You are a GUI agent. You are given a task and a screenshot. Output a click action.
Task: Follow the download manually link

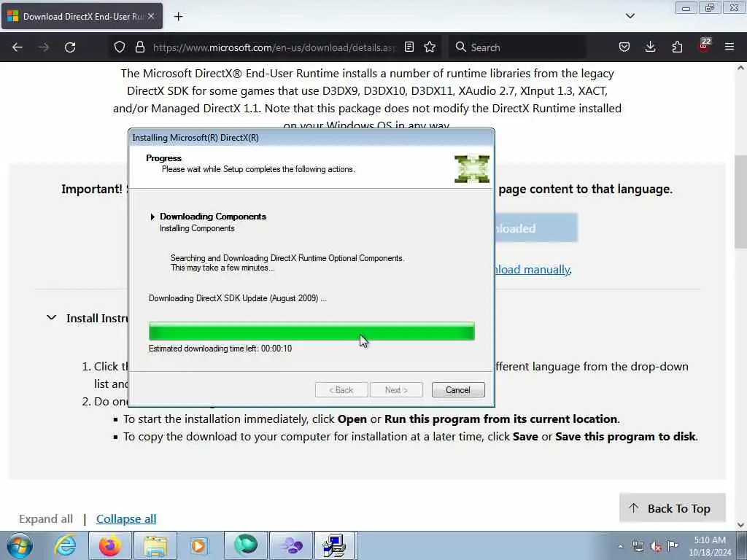[533, 270]
